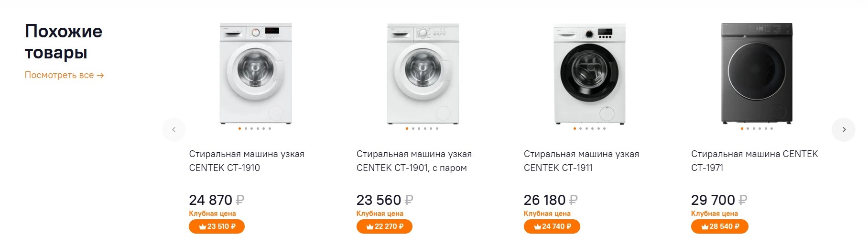This screenshot has width=868, height=248.
Task: Click the 'Похожие товары' heading
Action: 64,42
